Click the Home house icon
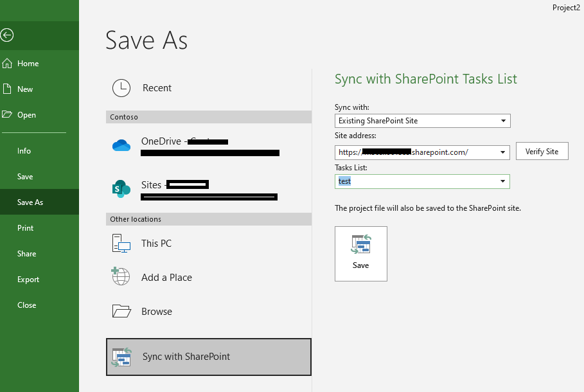Viewport: 584px width, 392px height. pyautogui.click(x=7, y=64)
